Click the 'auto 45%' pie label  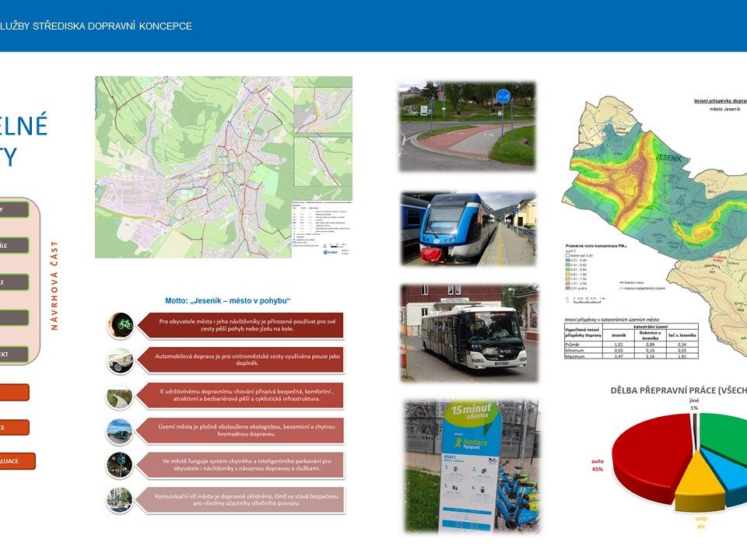tap(598, 465)
